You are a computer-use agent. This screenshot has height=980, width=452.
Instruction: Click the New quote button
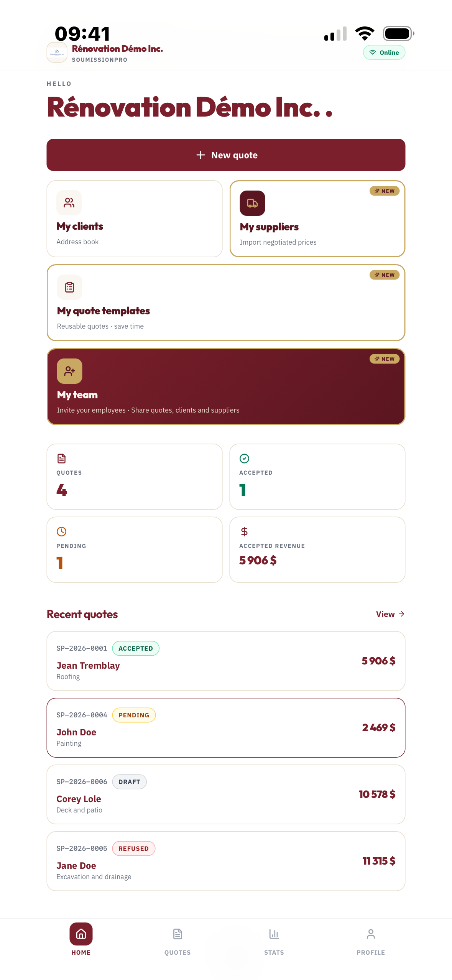pos(226,155)
